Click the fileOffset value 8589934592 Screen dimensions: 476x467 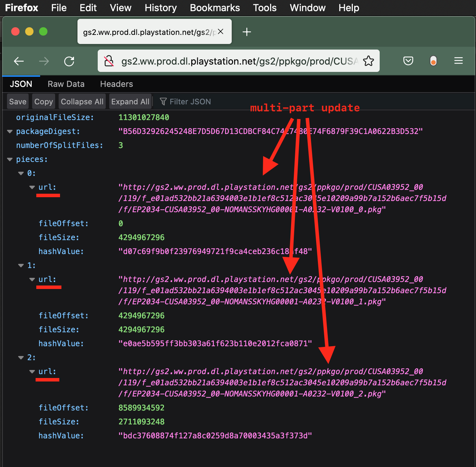pyautogui.click(x=141, y=408)
